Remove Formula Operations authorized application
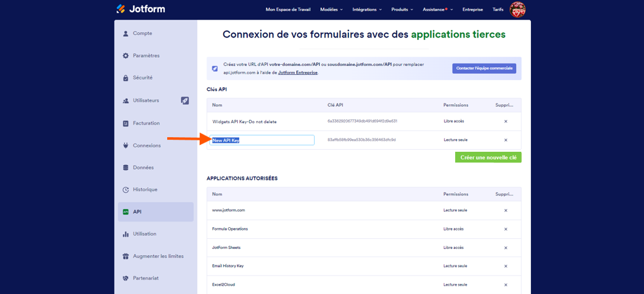The width and height of the screenshot is (644, 294). 505,229
